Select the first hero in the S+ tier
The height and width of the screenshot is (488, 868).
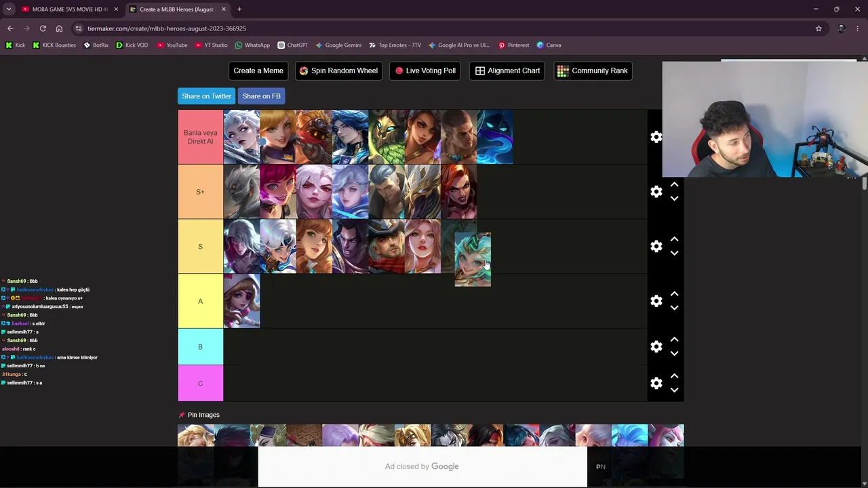pos(241,192)
